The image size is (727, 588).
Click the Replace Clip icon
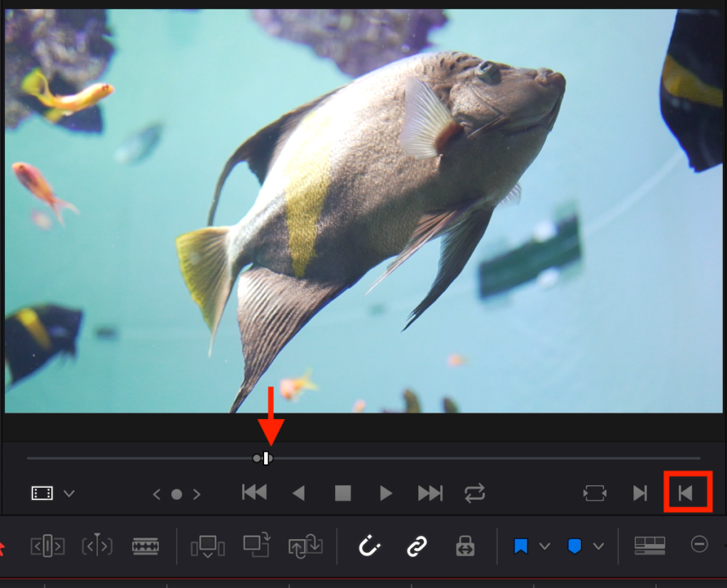pyautogui.click(x=305, y=546)
